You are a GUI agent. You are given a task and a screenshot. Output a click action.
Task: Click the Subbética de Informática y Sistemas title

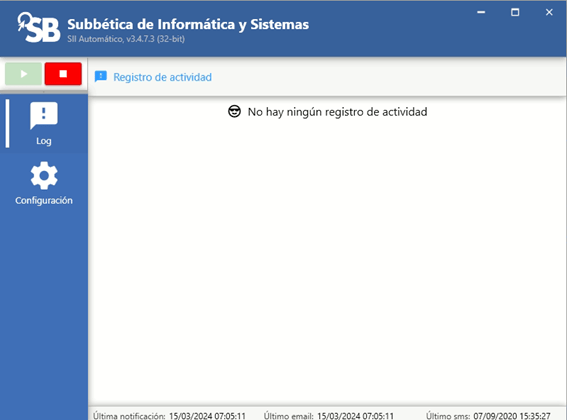[x=188, y=24]
